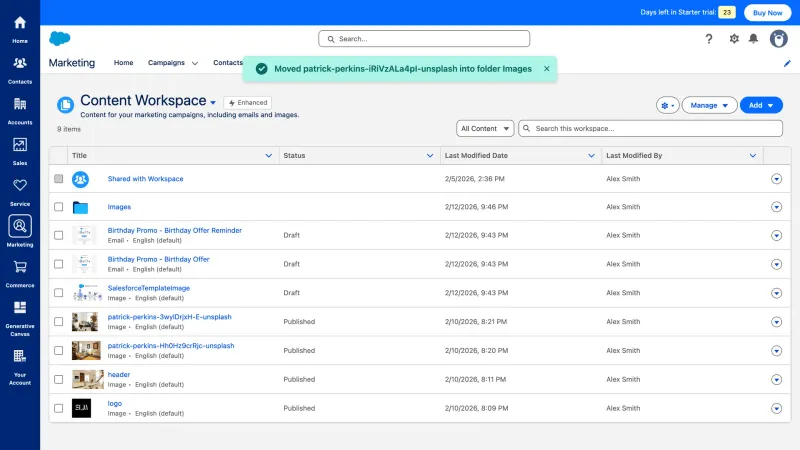Viewport: 800px width, 450px height.
Task: Open the Shared with Workspace link
Action: pyautogui.click(x=145, y=179)
